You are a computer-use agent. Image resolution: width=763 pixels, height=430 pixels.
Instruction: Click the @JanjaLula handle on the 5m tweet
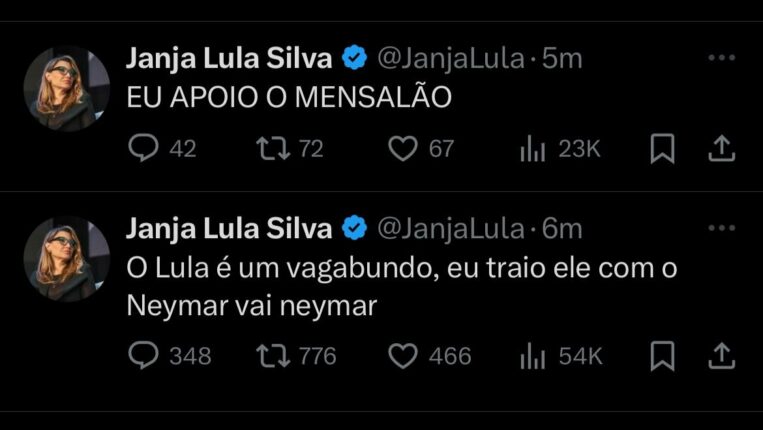tap(449, 59)
